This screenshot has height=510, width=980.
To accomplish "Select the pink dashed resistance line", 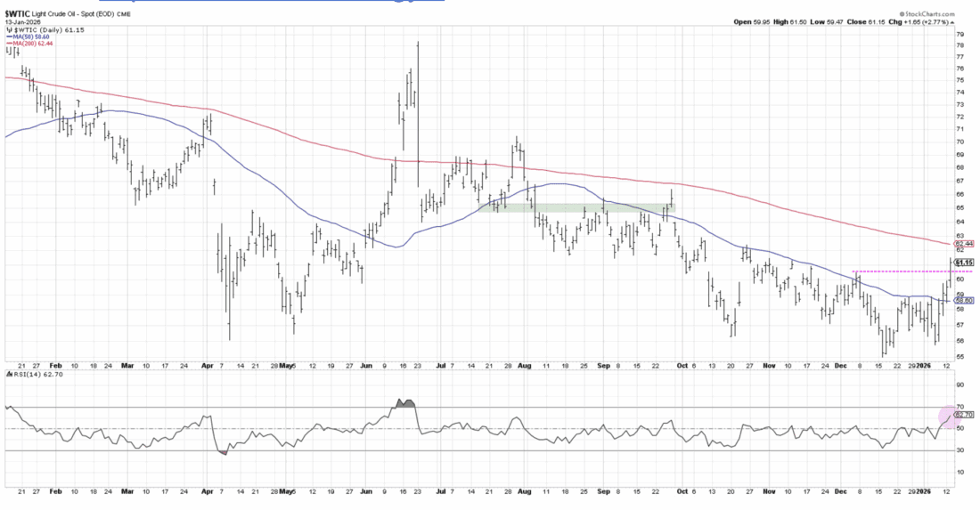I will (x=900, y=271).
